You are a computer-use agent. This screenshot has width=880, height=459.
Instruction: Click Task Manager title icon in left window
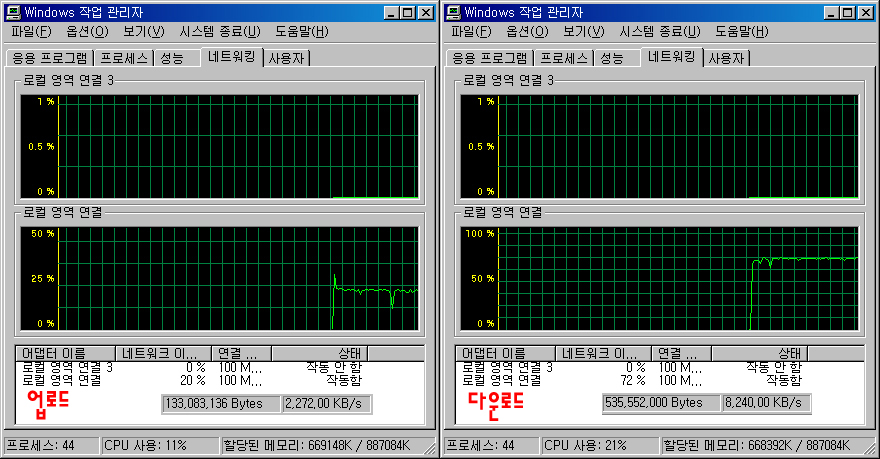click(x=13, y=12)
